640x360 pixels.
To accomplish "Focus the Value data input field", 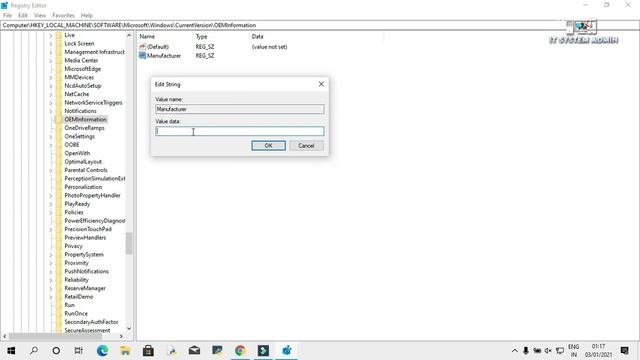I will [x=240, y=131].
